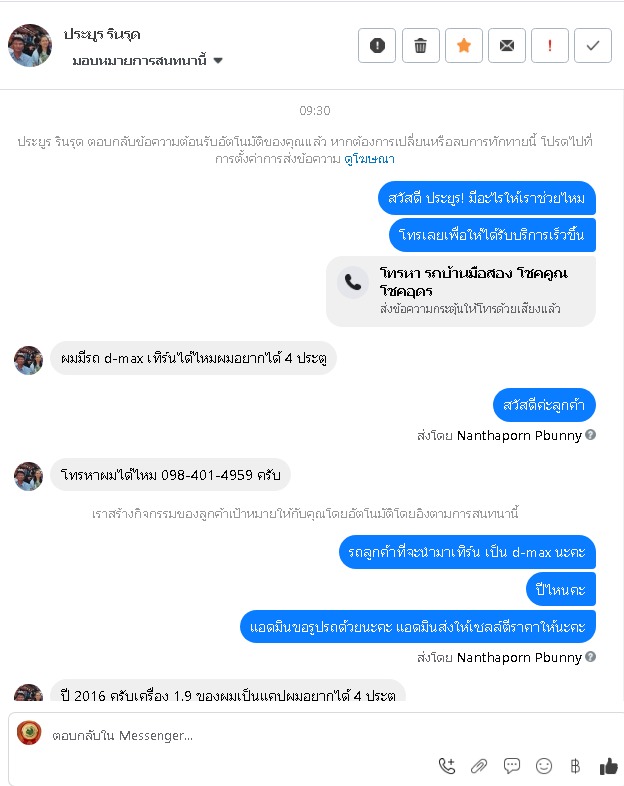Click help icon beside first Nanthaporn Pbunny label
This screenshot has height=786, width=624.
pos(590,435)
